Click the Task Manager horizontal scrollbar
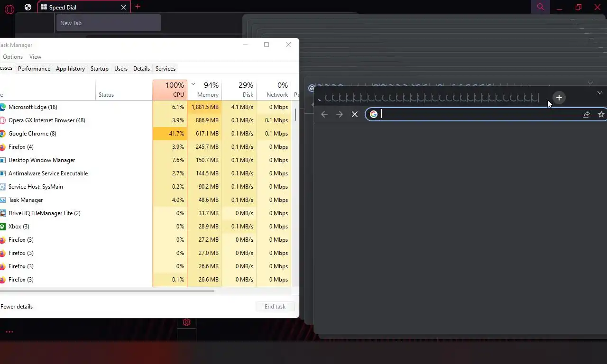The image size is (607, 364). [107, 291]
